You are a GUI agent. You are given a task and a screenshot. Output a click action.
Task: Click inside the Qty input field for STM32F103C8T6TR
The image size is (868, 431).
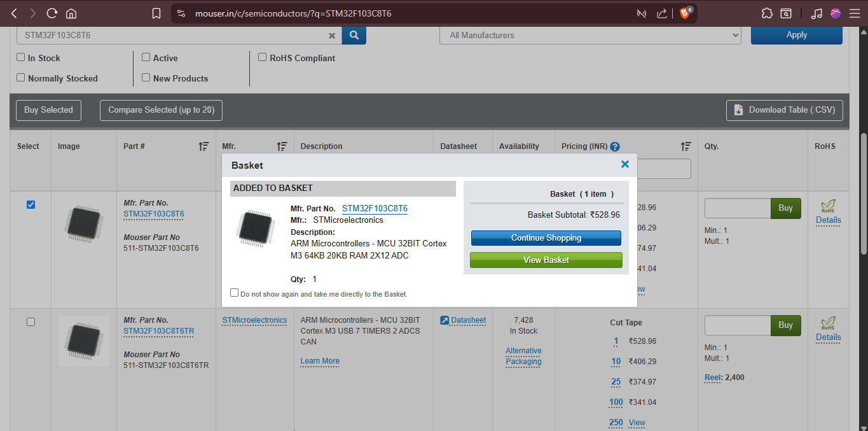tap(737, 325)
